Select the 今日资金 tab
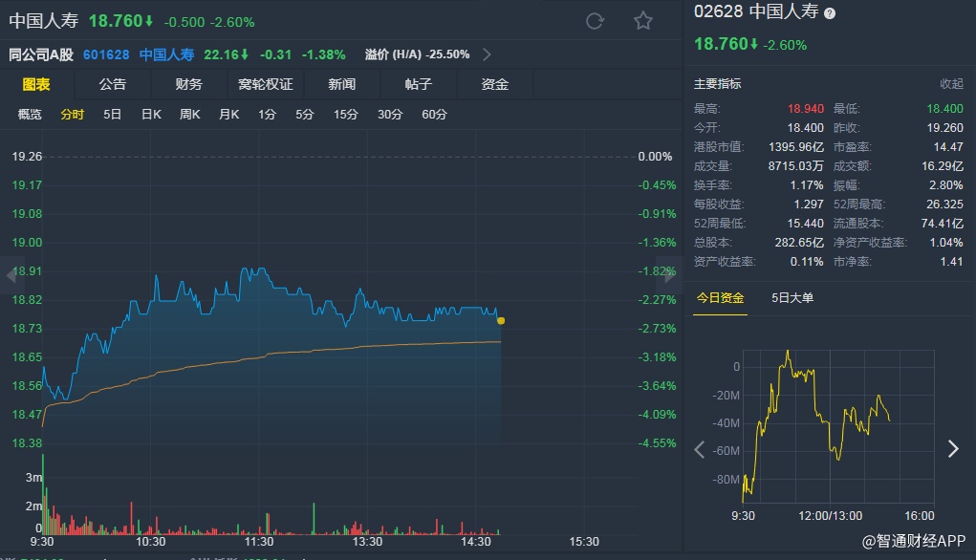 pyautogui.click(x=720, y=298)
